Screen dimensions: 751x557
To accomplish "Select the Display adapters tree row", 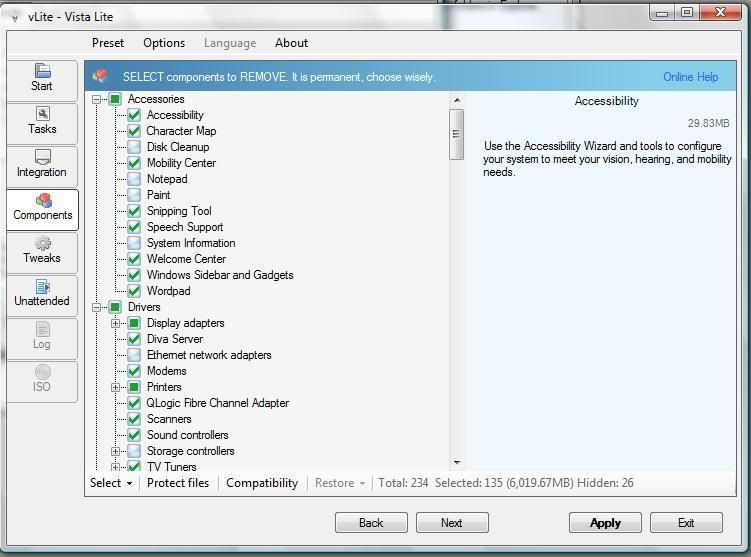I will coord(185,323).
